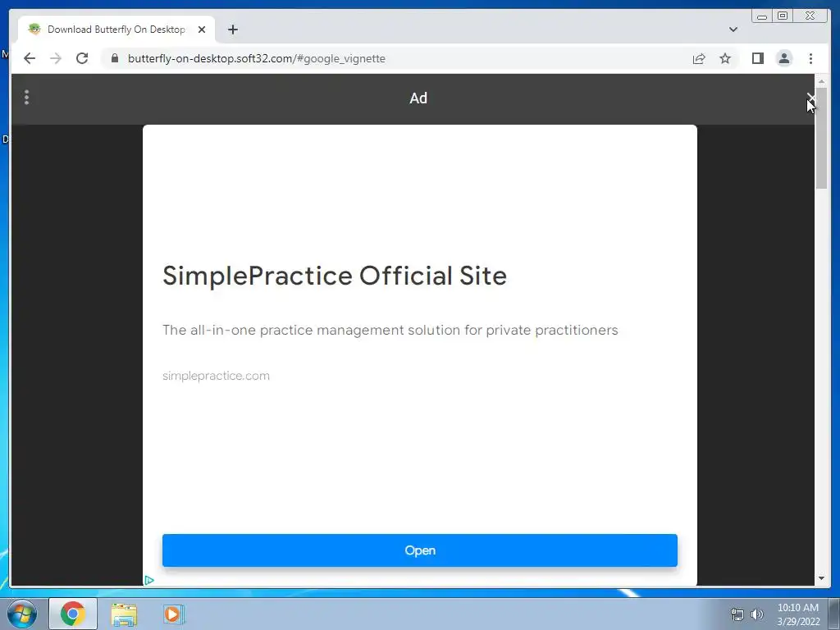Bookmark this tab with the star
This screenshot has width=840, height=630.
click(x=725, y=58)
